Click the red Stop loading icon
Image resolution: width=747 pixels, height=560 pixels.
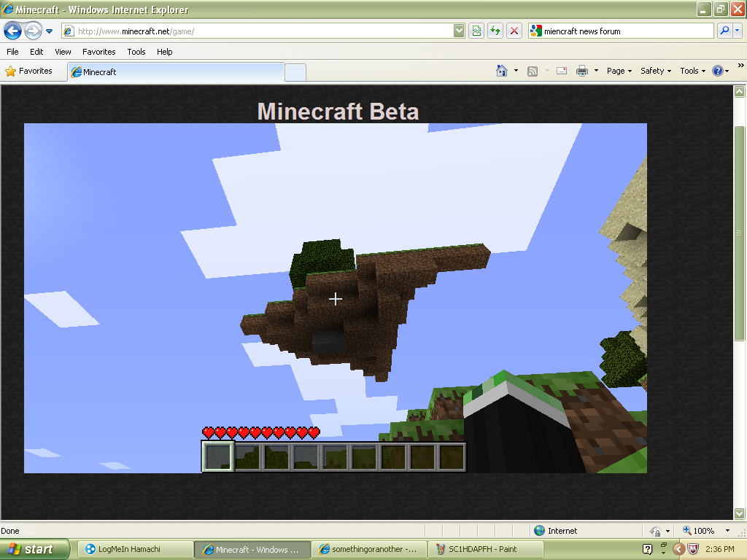tap(514, 31)
